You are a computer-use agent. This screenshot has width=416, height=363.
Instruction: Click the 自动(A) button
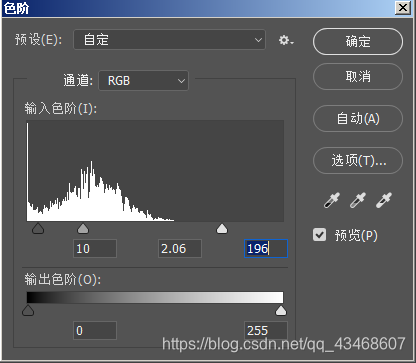point(358,119)
